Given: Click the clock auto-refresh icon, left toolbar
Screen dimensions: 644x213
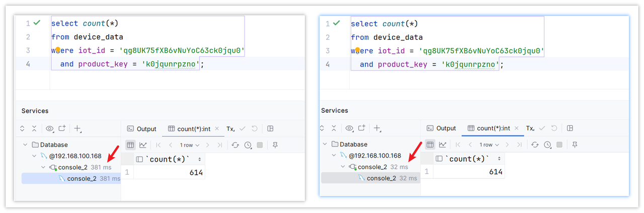Looking at the screenshot, I should point(248,145).
